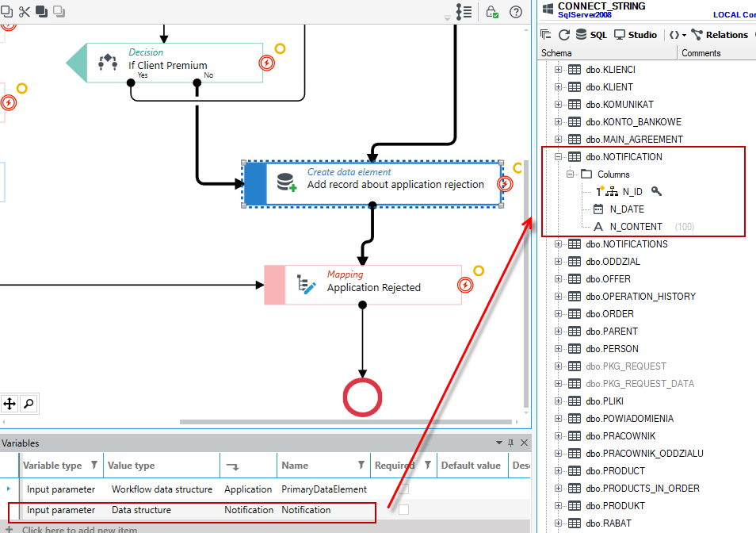Expand the dbo.PRODUCT table node

(558, 471)
